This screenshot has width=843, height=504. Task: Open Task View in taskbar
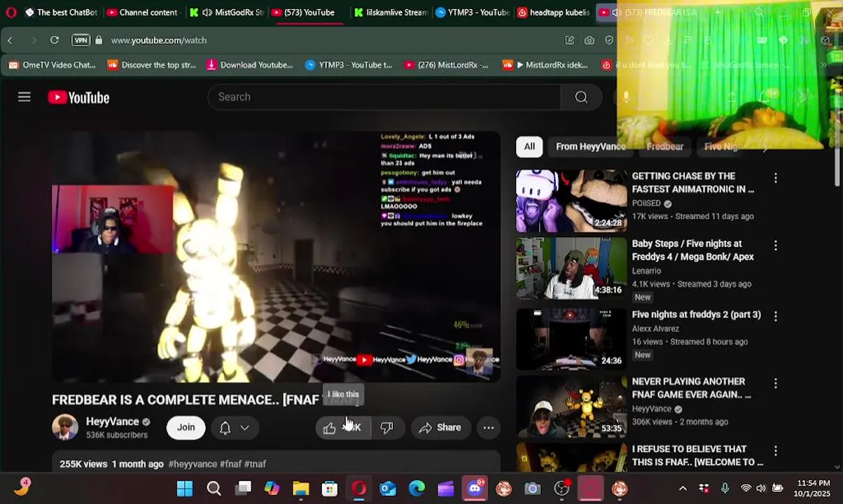(243, 489)
